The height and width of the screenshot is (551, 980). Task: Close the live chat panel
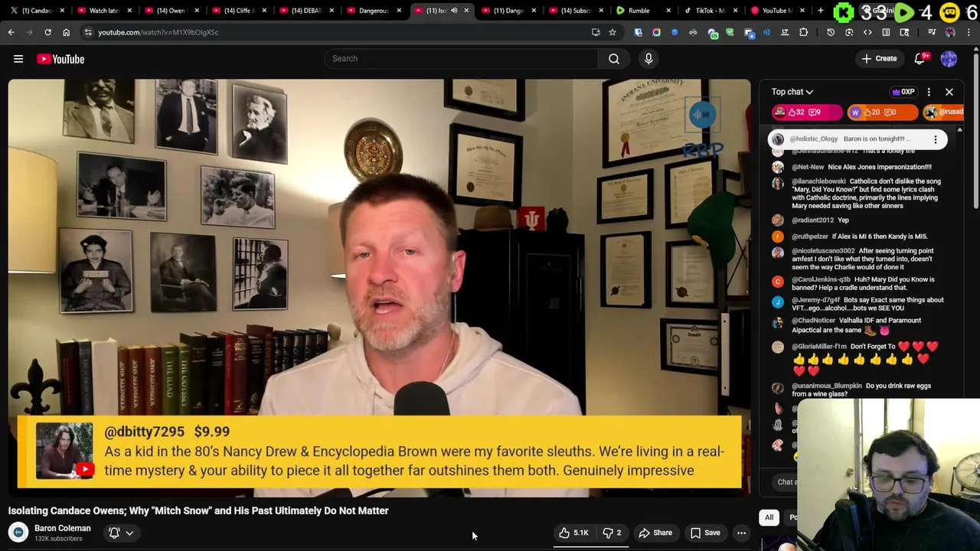[949, 92]
